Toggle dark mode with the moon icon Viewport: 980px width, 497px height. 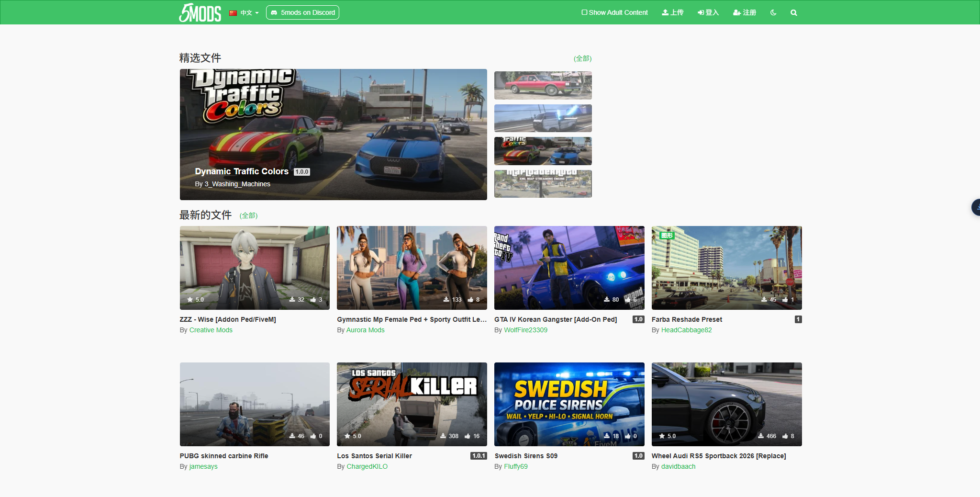pyautogui.click(x=773, y=12)
